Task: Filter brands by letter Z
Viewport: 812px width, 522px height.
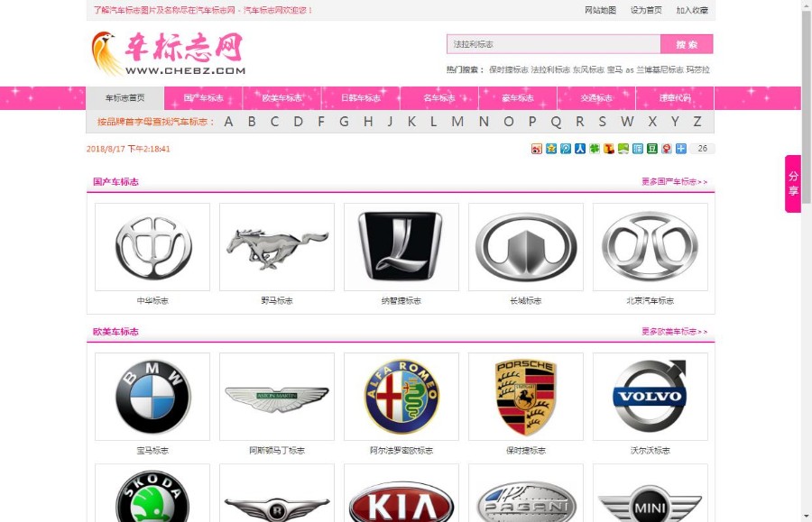Action: [697, 122]
